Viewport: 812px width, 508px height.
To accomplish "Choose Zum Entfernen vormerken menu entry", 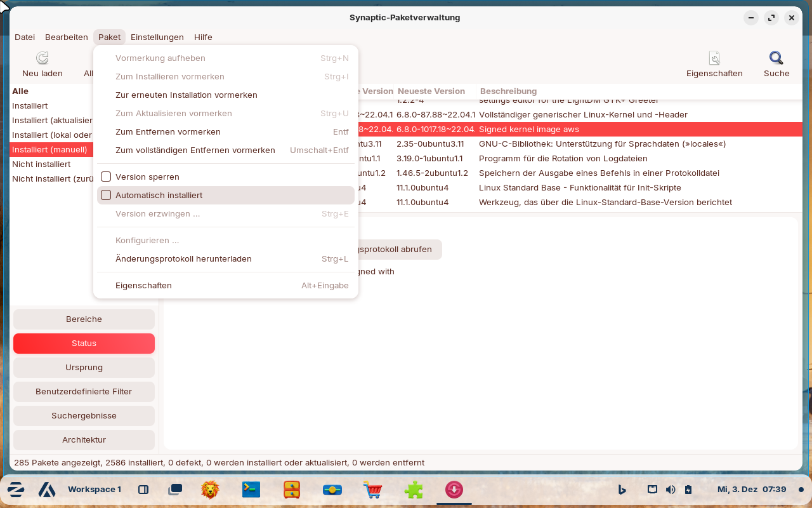I will click(168, 132).
